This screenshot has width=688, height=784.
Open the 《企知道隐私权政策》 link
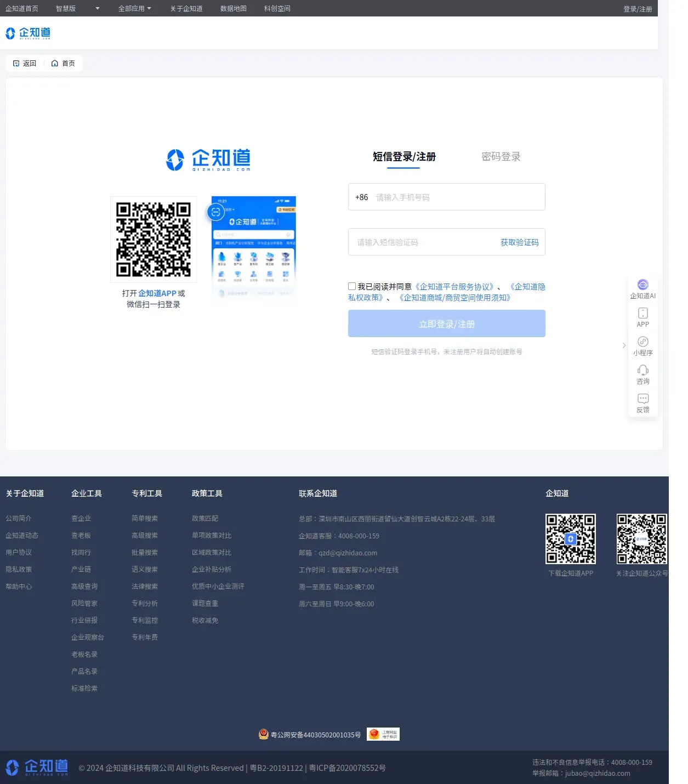[x=447, y=292]
